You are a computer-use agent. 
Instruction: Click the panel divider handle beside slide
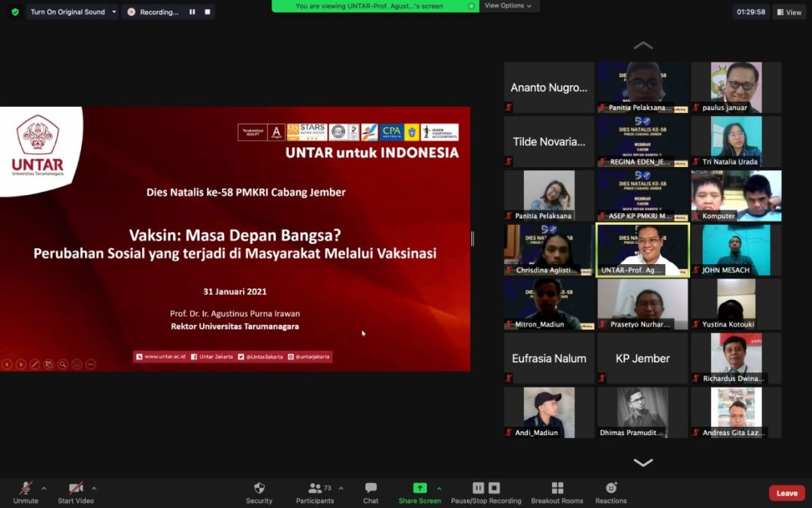[x=472, y=239]
